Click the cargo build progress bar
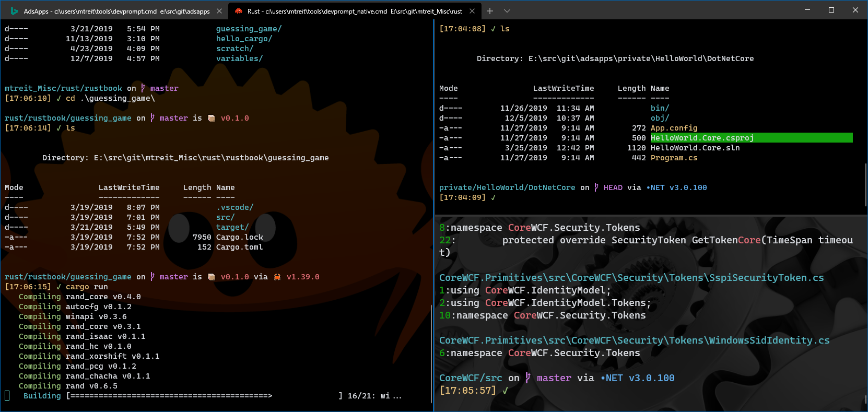868x412 pixels. click(204, 396)
